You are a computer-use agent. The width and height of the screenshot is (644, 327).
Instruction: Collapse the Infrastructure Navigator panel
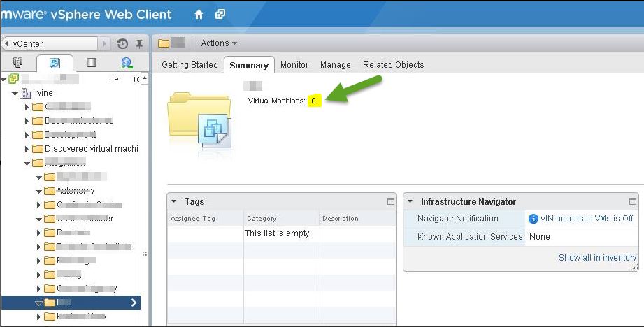pyautogui.click(x=410, y=201)
